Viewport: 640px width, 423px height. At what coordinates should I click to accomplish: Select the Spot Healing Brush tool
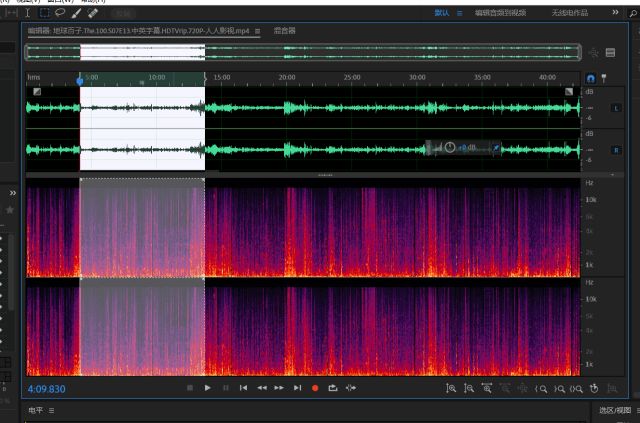pos(93,13)
